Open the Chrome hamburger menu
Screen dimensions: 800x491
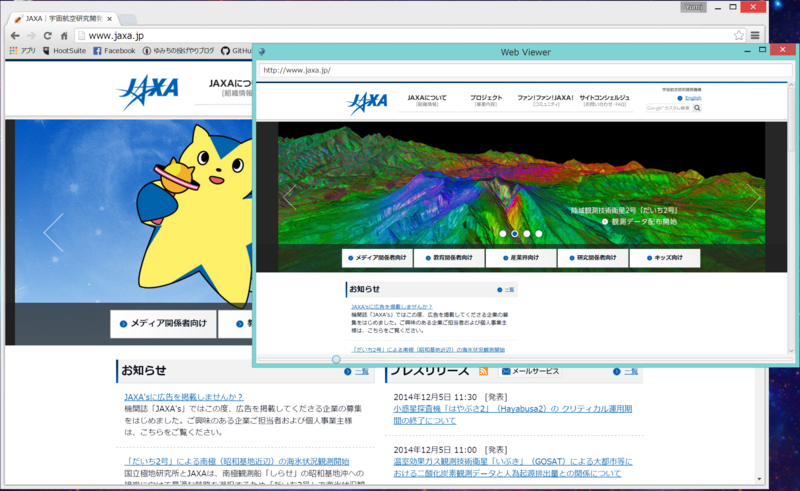[x=755, y=35]
